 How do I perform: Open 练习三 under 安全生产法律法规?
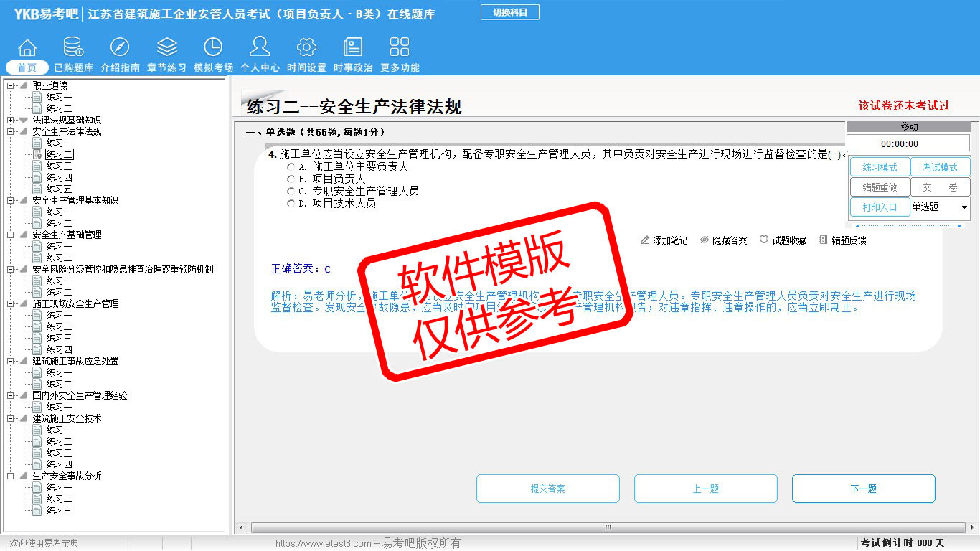[59, 166]
